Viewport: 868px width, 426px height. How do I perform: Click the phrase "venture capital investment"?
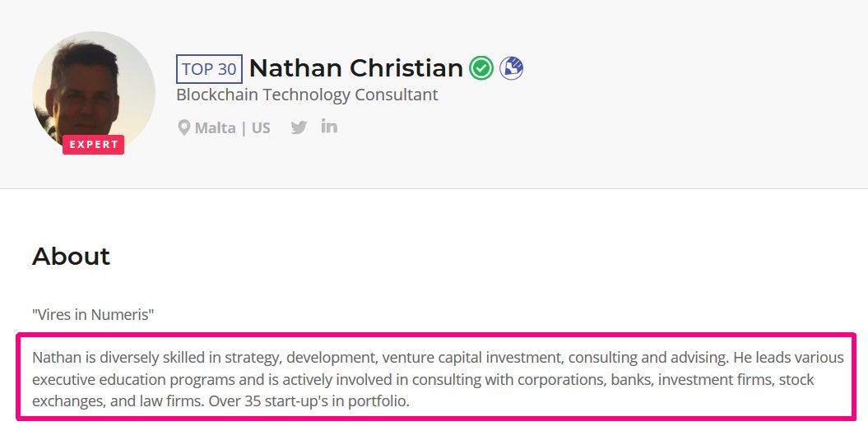[473, 358]
